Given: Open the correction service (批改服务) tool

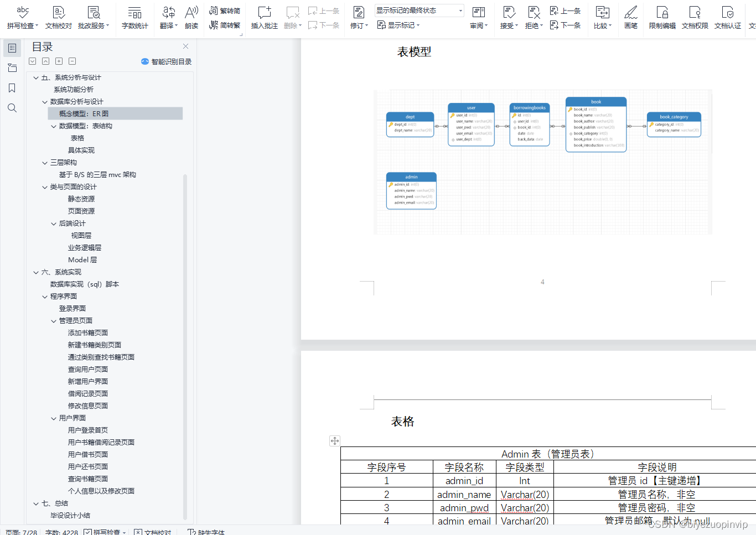Looking at the screenshot, I should pyautogui.click(x=94, y=17).
